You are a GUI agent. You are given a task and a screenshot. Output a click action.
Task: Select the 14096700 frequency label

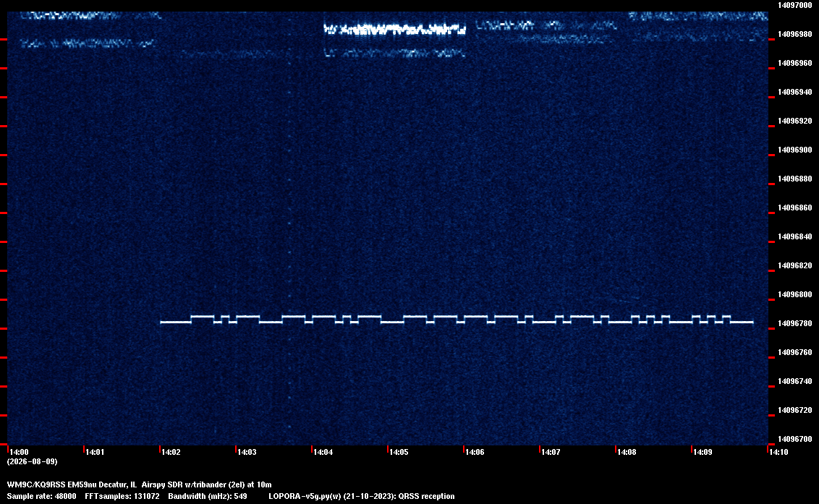(795, 439)
